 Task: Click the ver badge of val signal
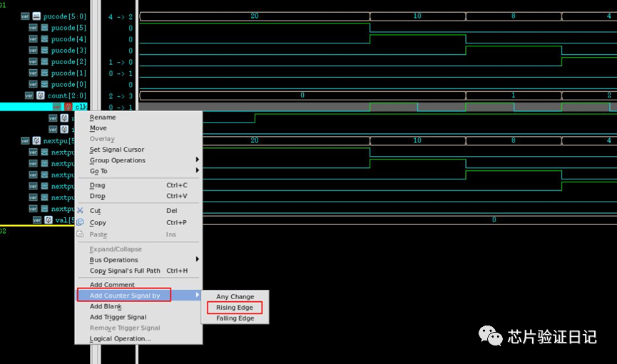[37, 220]
